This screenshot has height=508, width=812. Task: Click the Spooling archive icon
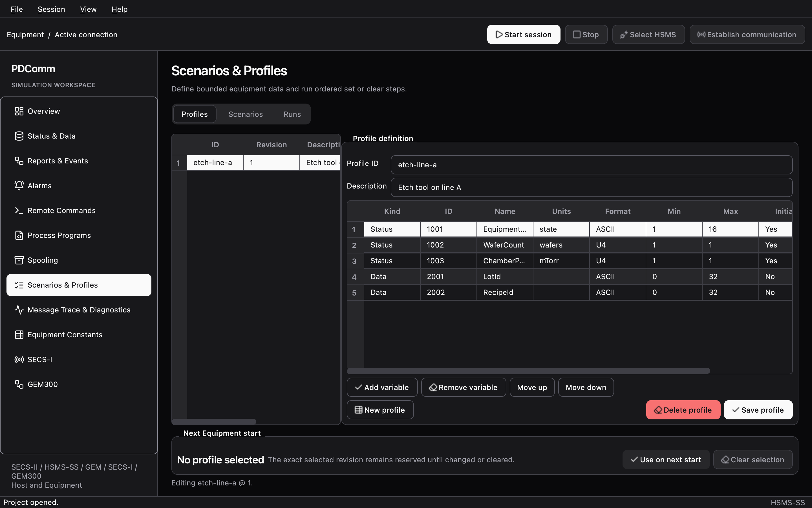point(19,260)
